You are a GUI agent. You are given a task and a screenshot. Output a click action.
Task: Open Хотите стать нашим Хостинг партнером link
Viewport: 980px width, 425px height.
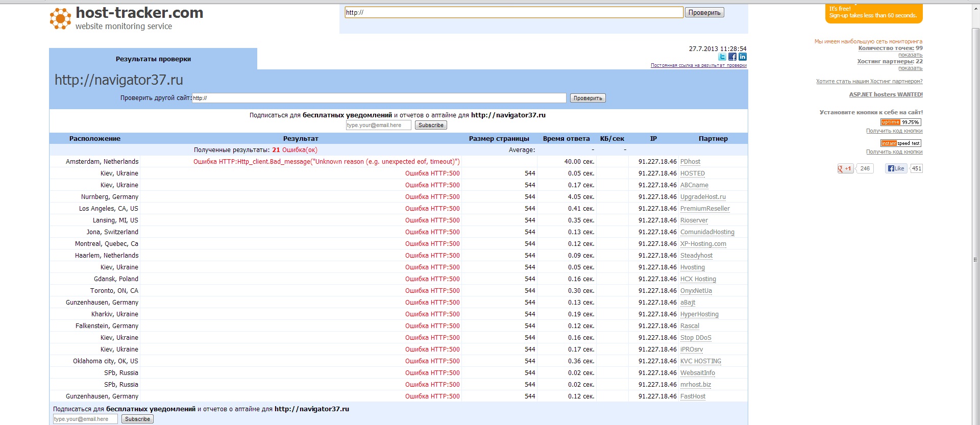click(869, 81)
